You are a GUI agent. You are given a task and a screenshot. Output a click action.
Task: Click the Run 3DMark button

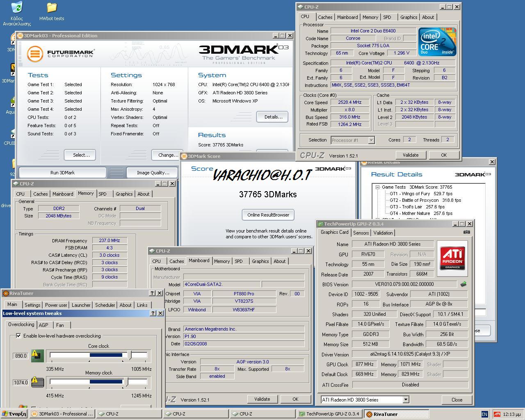click(x=62, y=173)
